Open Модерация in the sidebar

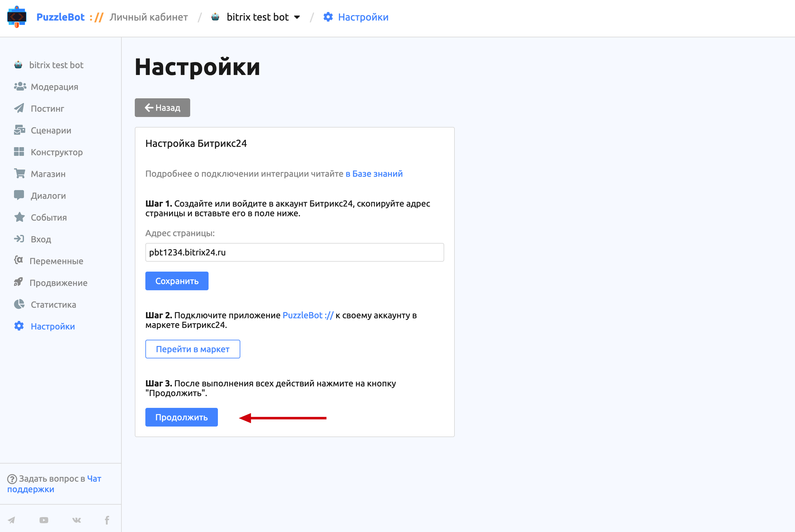coord(54,87)
